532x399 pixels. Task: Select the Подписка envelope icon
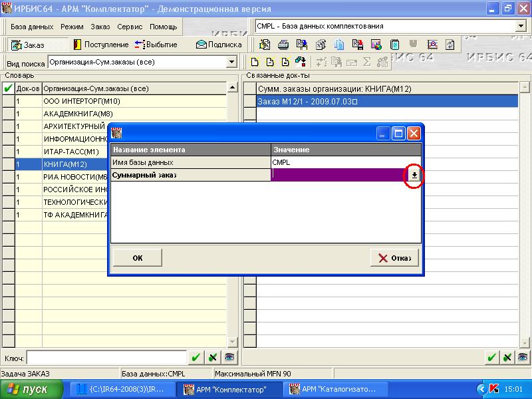click(x=219, y=45)
